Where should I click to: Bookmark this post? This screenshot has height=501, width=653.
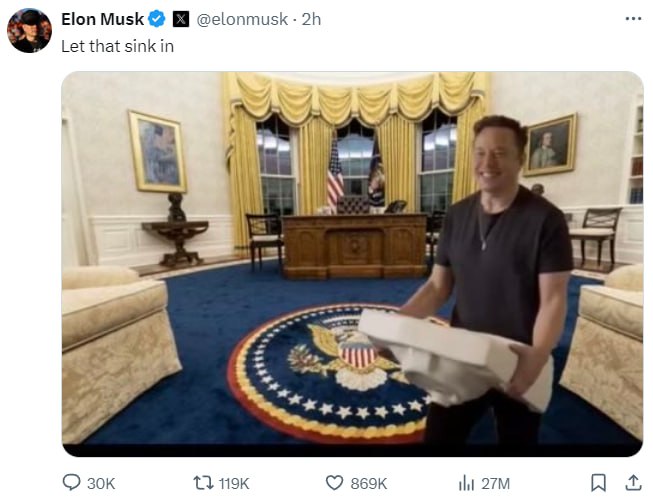click(x=598, y=483)
